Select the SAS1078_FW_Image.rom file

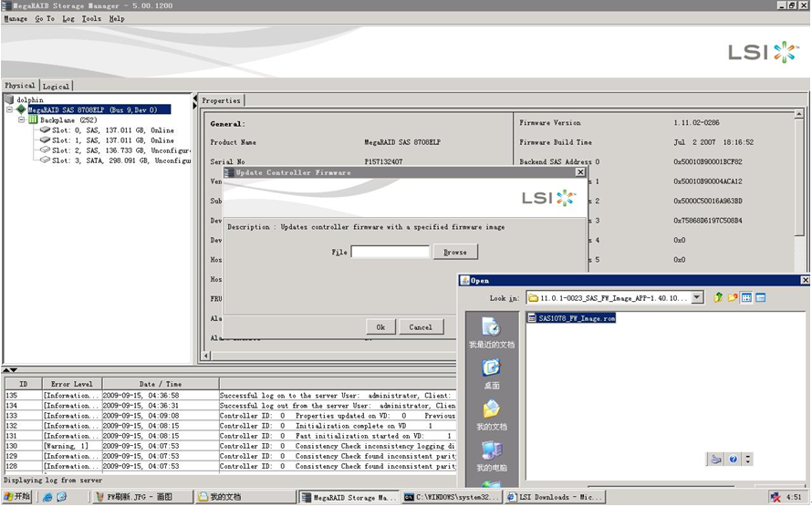pyautogui.click(x=577, y=318)
